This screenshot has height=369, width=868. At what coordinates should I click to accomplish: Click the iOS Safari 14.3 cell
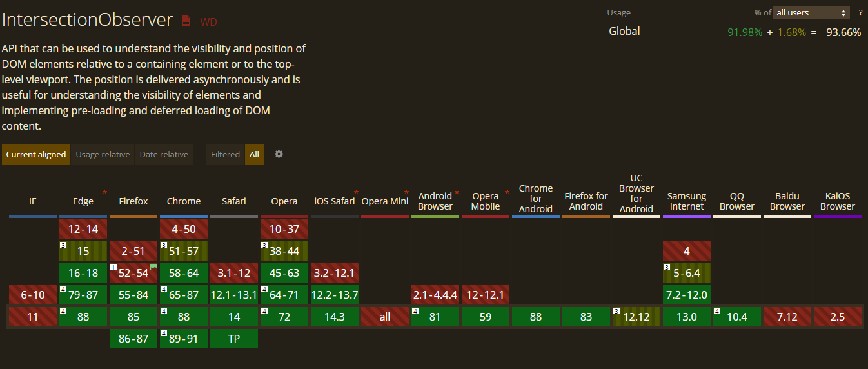pos(335,317)
